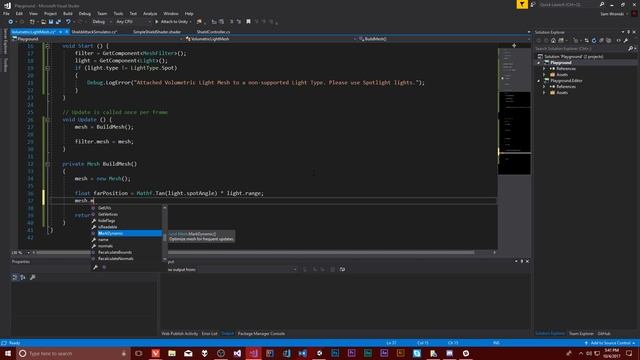Open the Debug configuration dropdown
Screen dimensions: 640x360
pyautogui.click(x=101, y=22)
